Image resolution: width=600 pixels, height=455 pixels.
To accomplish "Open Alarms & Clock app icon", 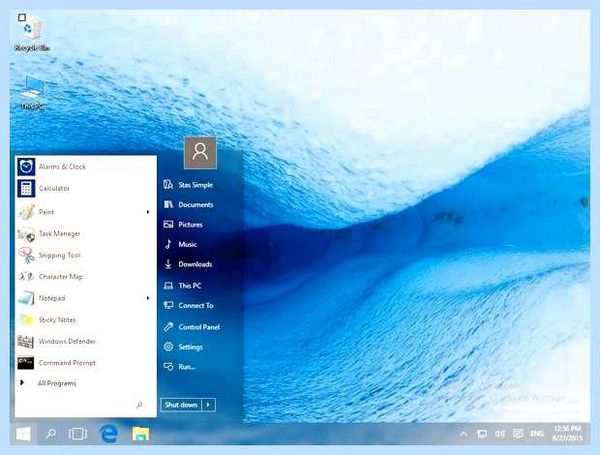I will (x=26, y=167).
